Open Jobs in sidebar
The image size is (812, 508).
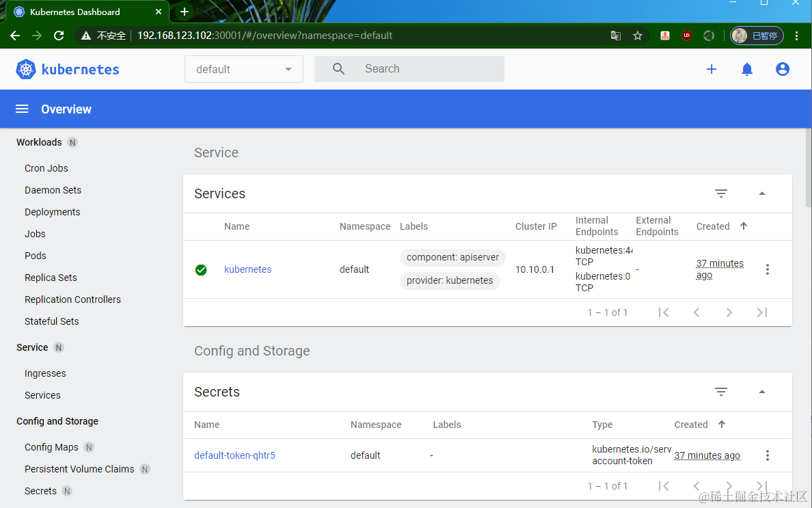(36, 234)
